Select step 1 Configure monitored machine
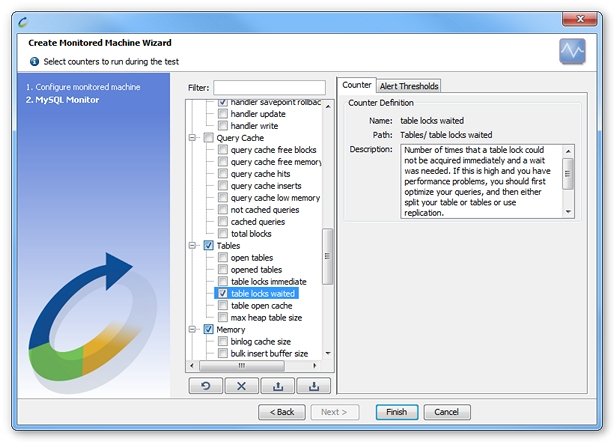This screenshot has height=442, width=614. (83, 87)
